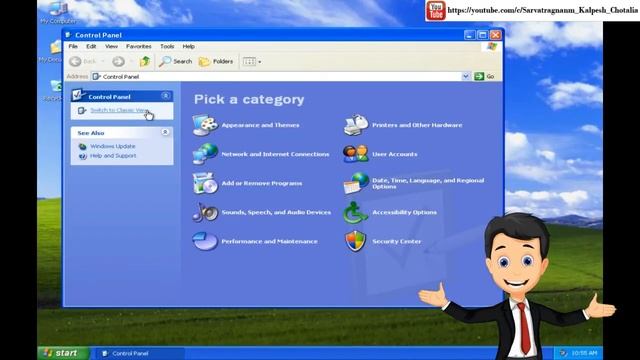Screen dimensions: 640x360
Task: Click Network and Internet Connections text link
Action: pyautogui.click(x=275, y=154)
